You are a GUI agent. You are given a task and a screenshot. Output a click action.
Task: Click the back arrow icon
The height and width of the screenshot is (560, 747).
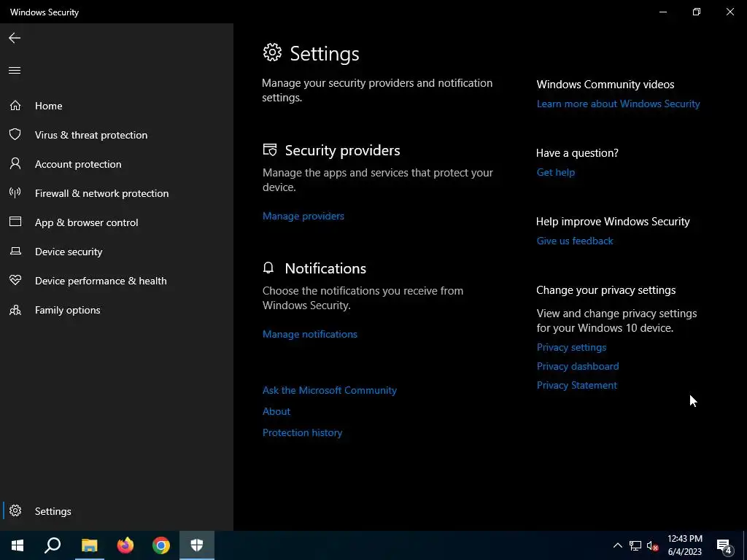(15, 38)
